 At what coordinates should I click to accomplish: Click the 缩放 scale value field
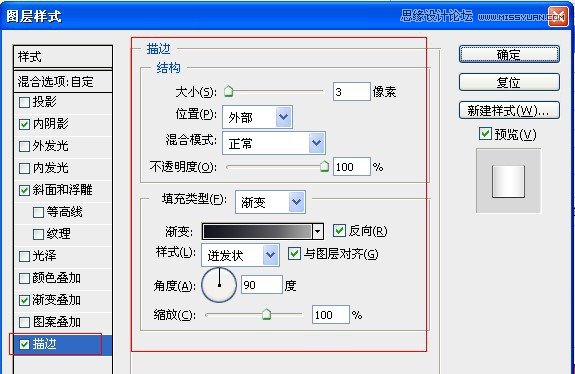(331, 315)
